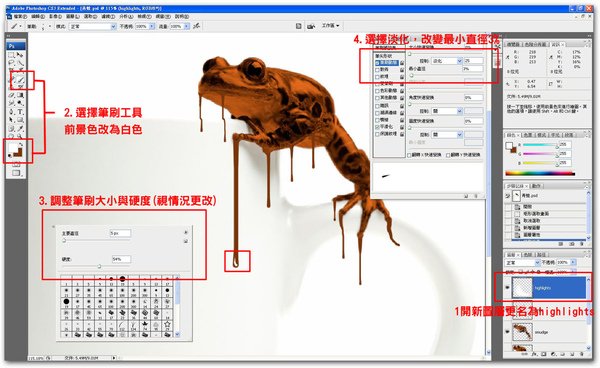Screen dimensions: 600x368
Task: Select the Zoom magnifier tool
Action: (x=20, y=136)
